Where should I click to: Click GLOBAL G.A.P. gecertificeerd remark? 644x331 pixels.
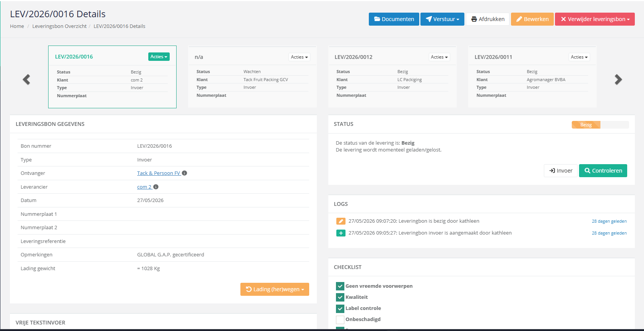point(170,255)
